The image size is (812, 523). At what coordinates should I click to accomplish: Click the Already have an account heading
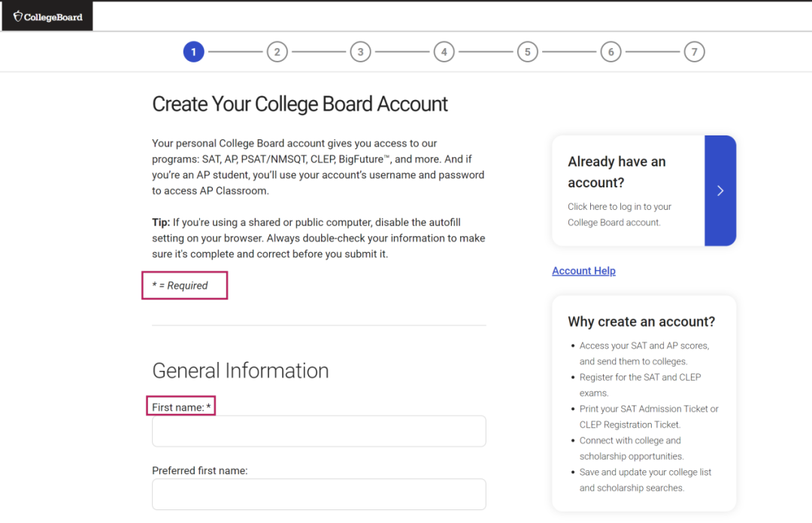[x=617, y=172]
